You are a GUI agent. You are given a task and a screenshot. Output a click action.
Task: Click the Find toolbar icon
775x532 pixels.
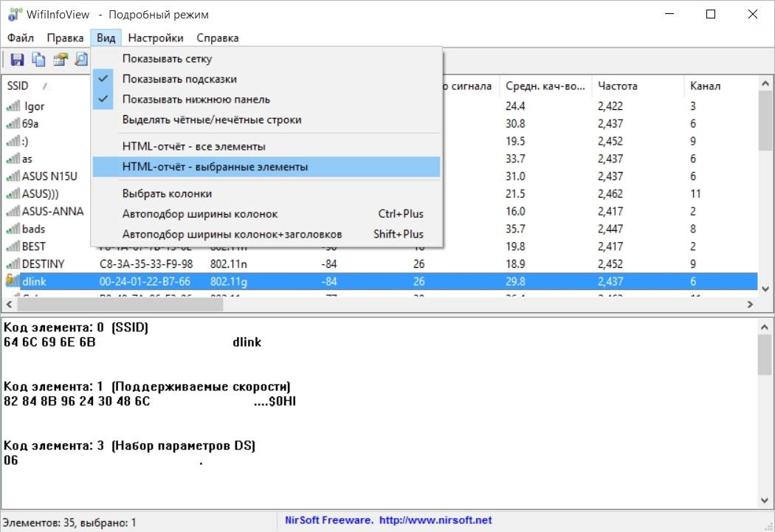[x=81, y=60]
